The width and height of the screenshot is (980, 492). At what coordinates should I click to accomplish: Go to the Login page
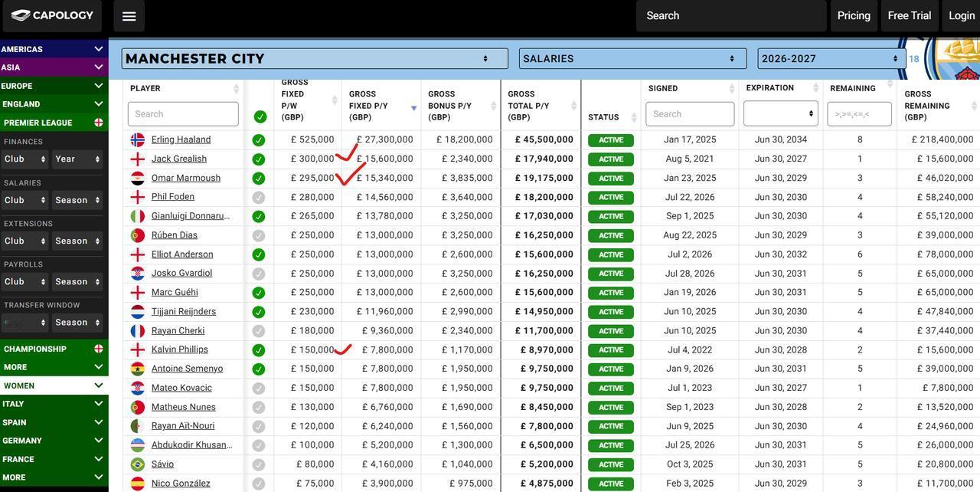(962, 16)
